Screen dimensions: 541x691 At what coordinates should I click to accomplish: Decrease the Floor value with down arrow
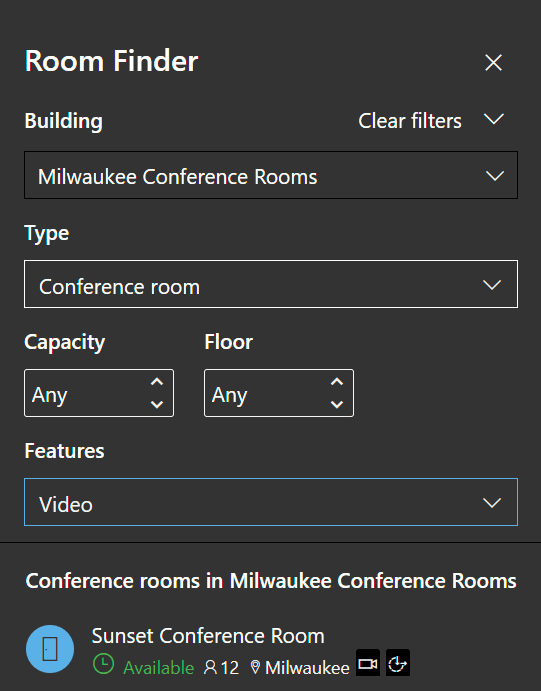[x=337, y=404]
